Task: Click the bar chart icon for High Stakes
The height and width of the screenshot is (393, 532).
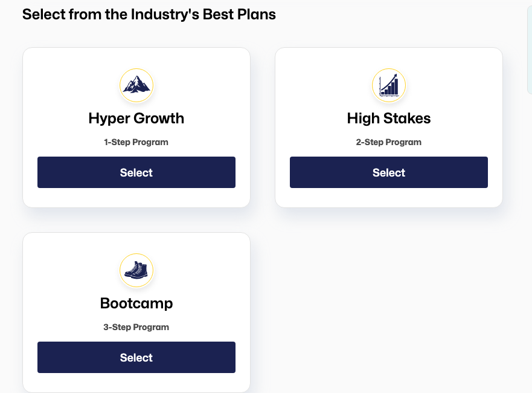Action: [x=389, y=85]
